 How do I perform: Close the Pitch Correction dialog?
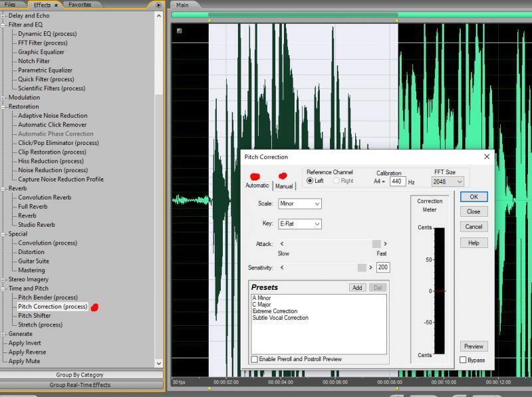pyautogui.click(x=487, y=156)
